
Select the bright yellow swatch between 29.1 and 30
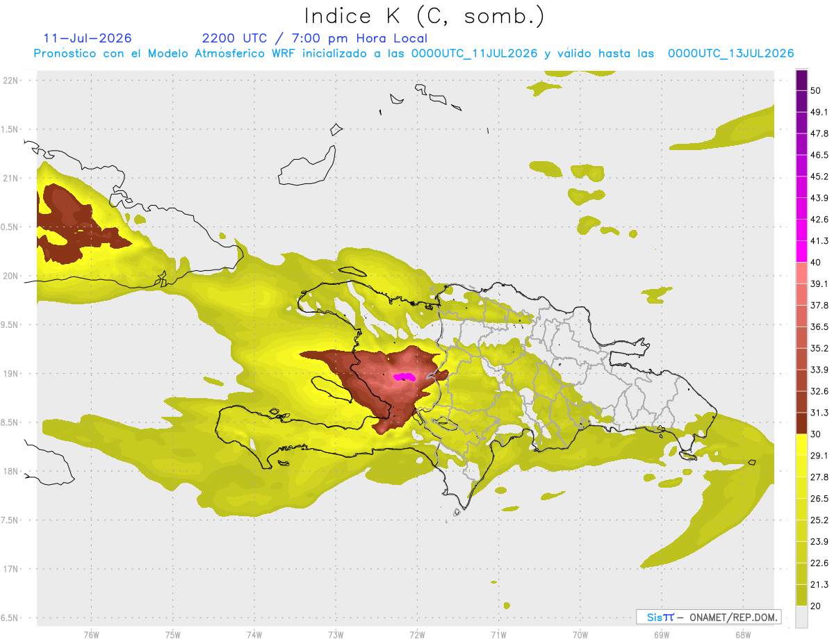coord(801,445)
